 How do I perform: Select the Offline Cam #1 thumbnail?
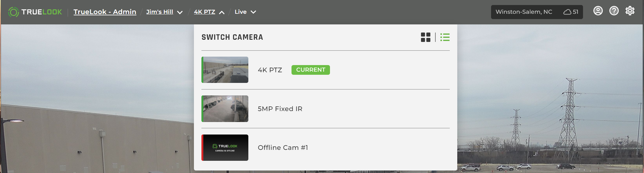coord(225,148)
